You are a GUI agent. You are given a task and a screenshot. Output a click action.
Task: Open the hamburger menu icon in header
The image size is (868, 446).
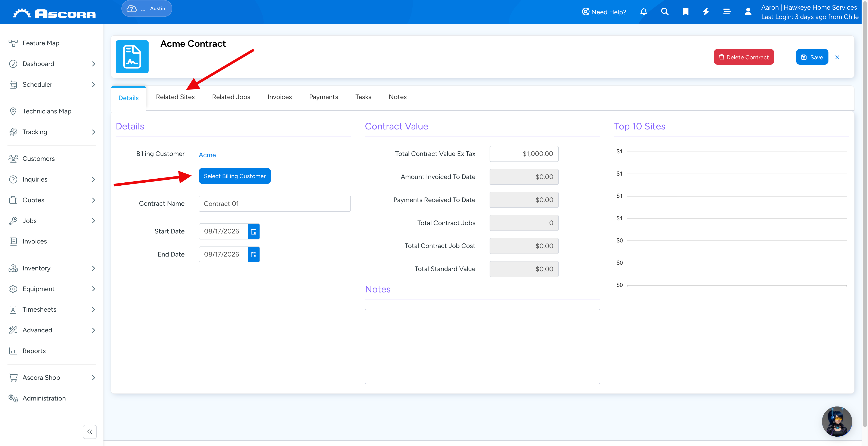726,12
